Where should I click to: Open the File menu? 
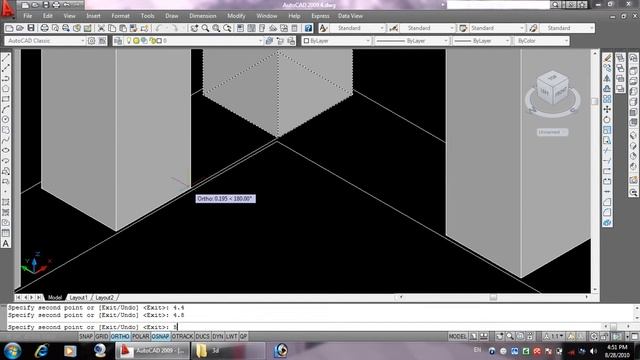27,16
